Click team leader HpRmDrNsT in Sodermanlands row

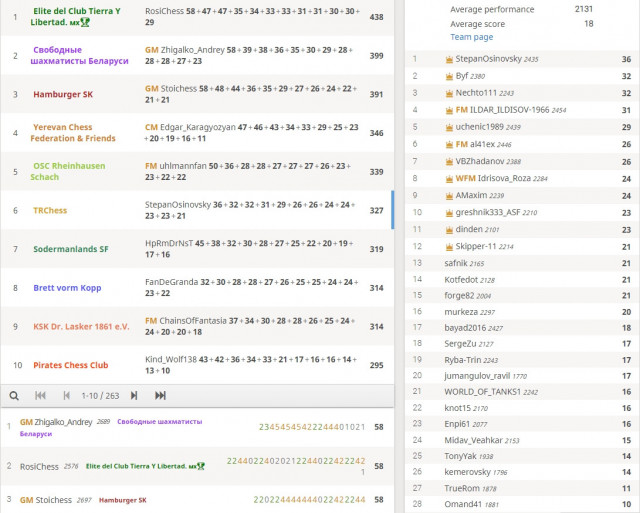click(x=169, y=244)
